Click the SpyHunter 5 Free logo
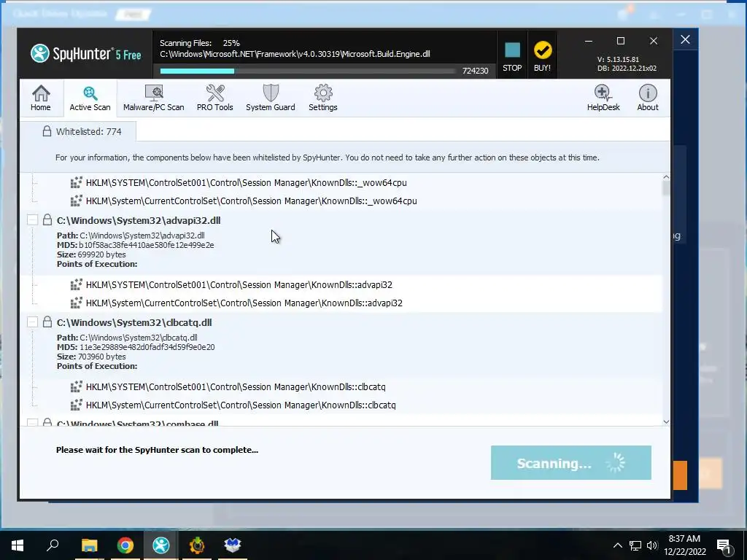 [x=86, y=54]
